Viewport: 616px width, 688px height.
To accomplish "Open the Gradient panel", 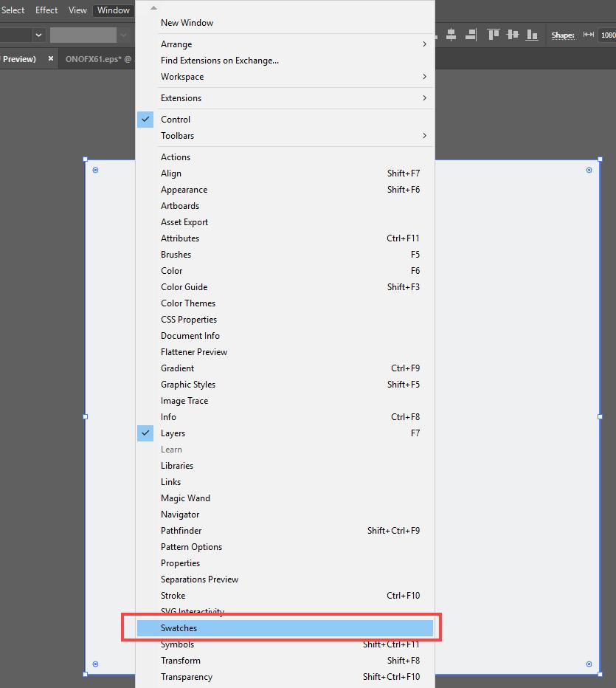I will (x=285, y=368).
